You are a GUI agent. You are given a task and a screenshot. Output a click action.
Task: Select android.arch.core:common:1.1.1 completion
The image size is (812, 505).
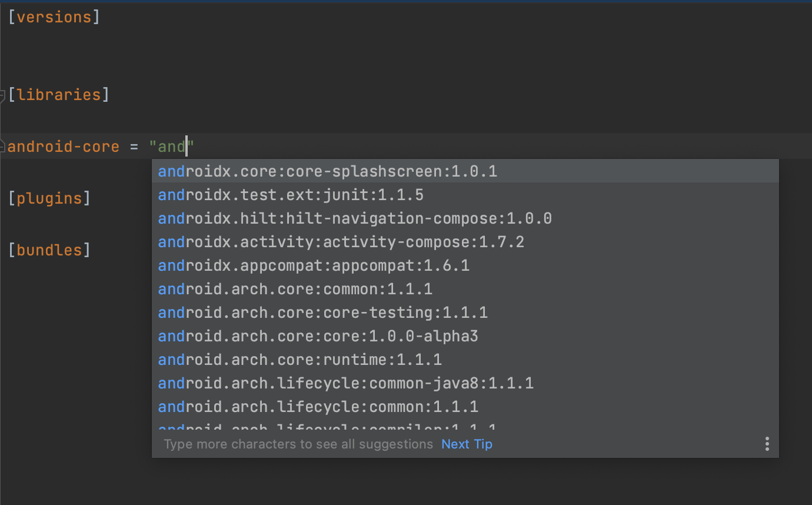[465, 289]
